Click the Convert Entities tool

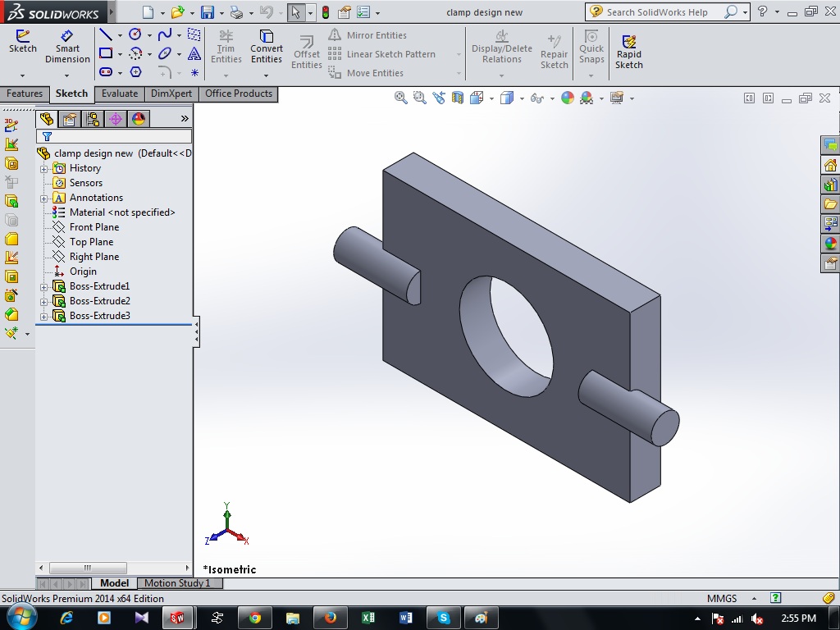pos(267,47)
